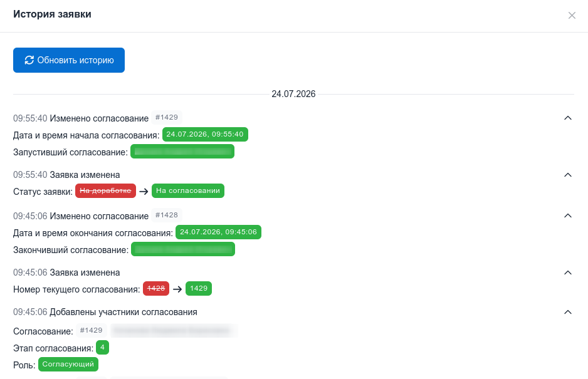The height and width of the screenshot is (379, 588).
Task: Click the «Статус заявки:» label
Action: (43, 192)
